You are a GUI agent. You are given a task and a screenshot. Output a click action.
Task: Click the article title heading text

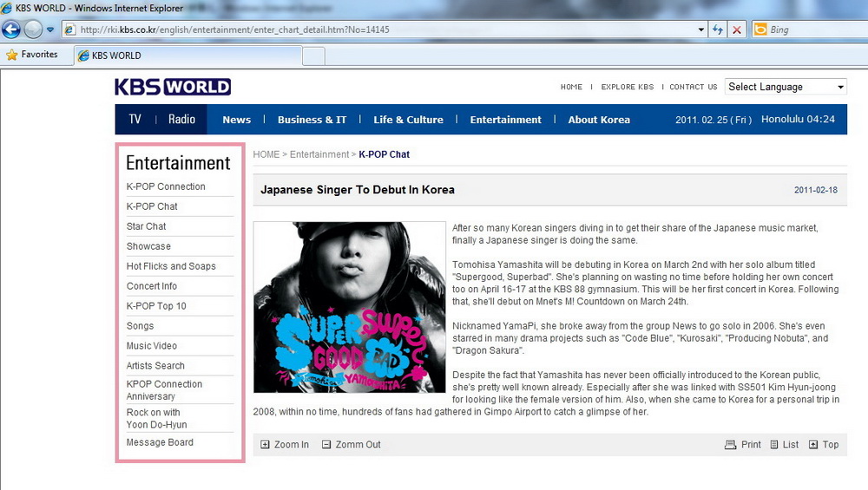click(358, 190)
